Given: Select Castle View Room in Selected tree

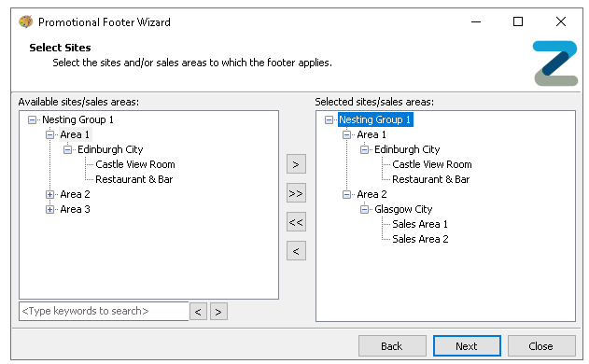Looking at the screenshot, I should (432, 164).
